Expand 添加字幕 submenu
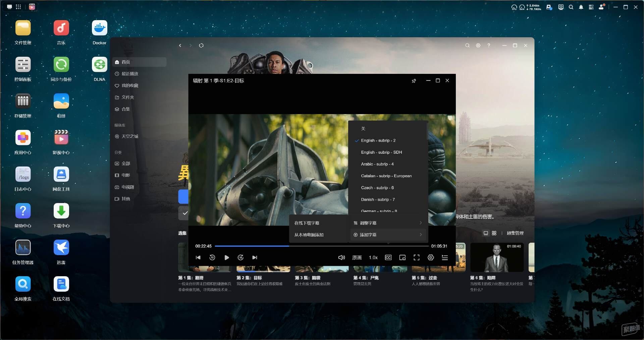This screenshot has width=644, height=340. (388, 235)
